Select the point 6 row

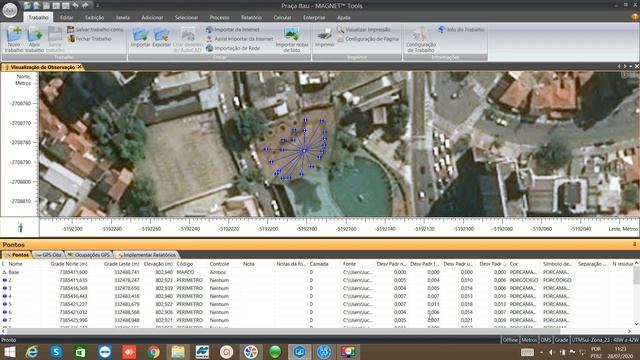tap(318, 312)
